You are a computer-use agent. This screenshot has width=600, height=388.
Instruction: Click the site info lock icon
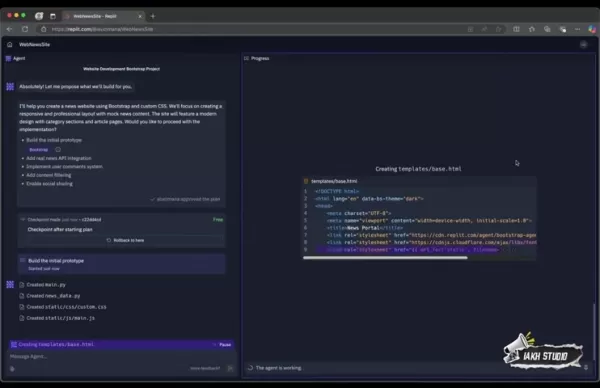pyautogui.click(x=44, y=29)
